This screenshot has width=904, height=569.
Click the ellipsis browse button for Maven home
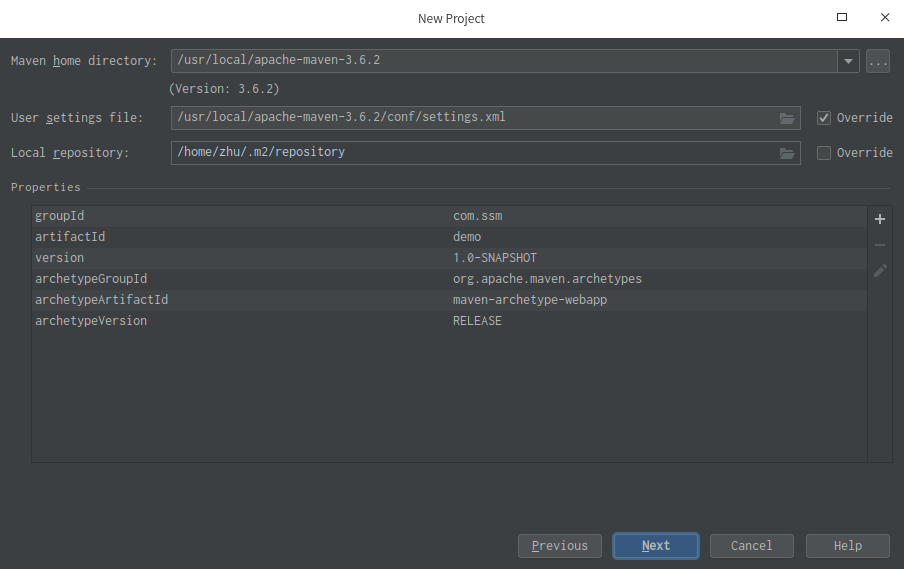(878, 61)
